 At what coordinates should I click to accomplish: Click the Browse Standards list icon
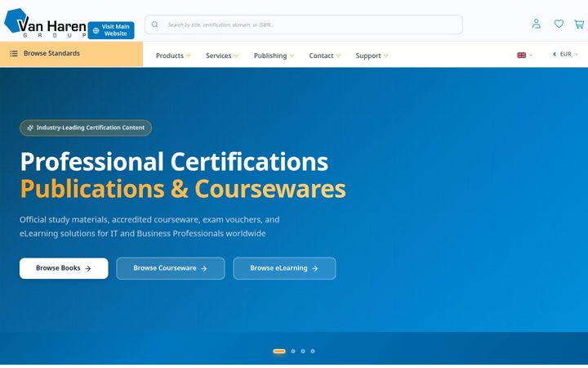pos(14,53)
